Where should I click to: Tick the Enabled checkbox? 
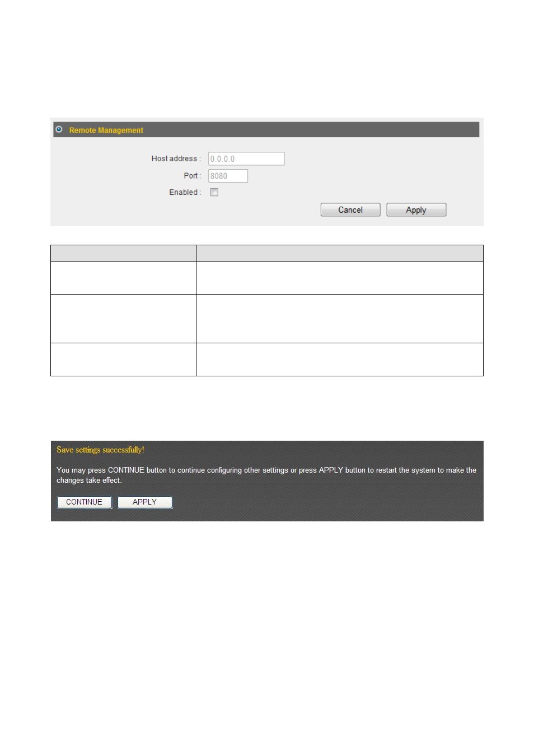click(214, 192)
